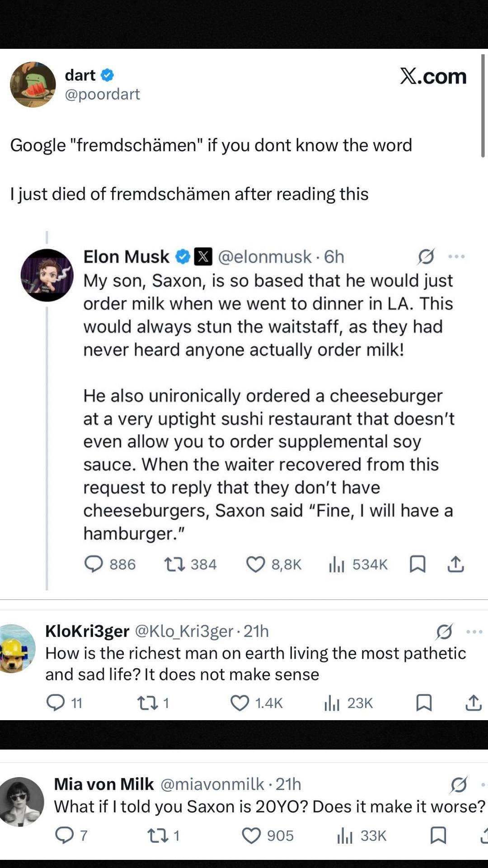Like KloKri3ger's reply
This screenshot has width=488, height=868.
[x=239, y=703]
